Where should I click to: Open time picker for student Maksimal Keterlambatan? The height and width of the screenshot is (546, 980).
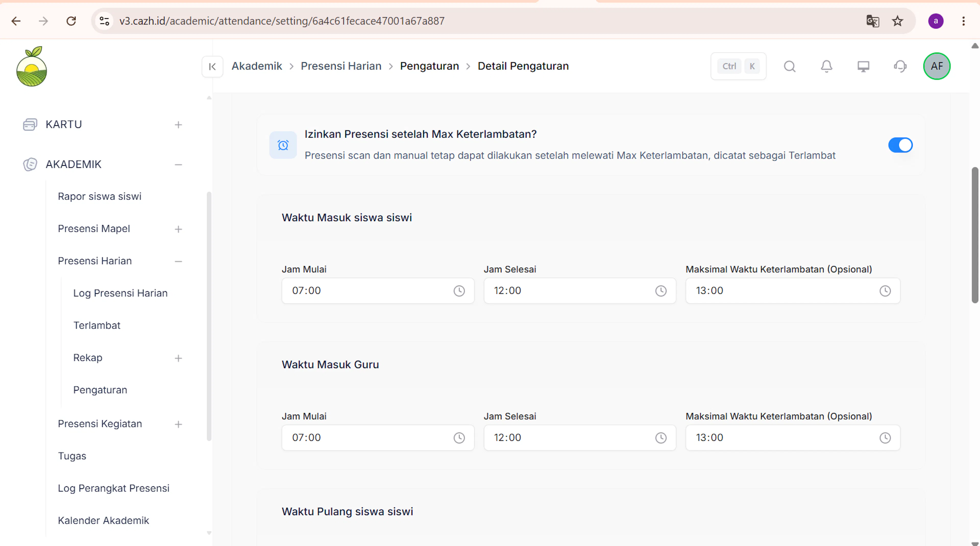885,291
